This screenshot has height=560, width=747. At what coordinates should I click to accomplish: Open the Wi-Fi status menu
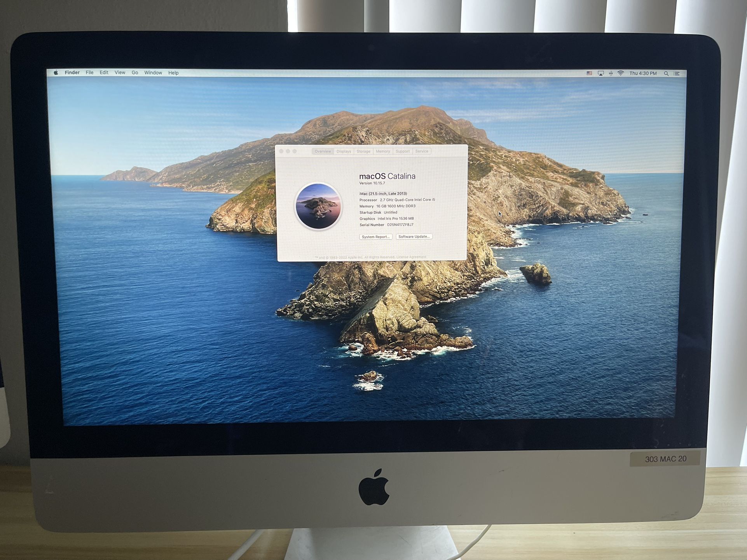pos(621,73)
